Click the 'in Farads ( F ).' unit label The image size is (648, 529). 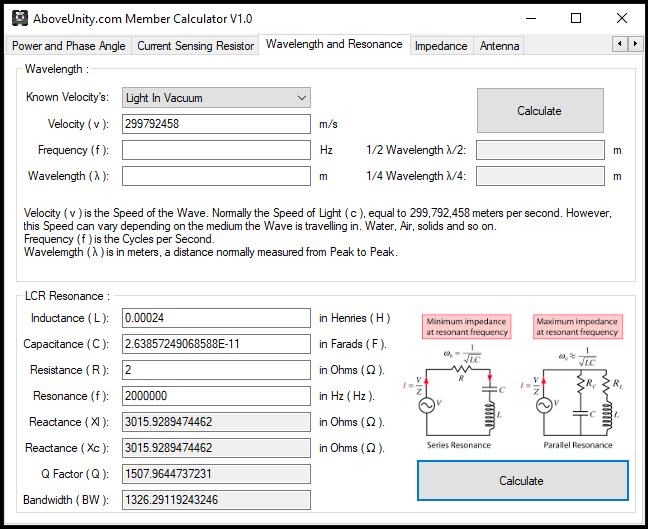[353, 344]
